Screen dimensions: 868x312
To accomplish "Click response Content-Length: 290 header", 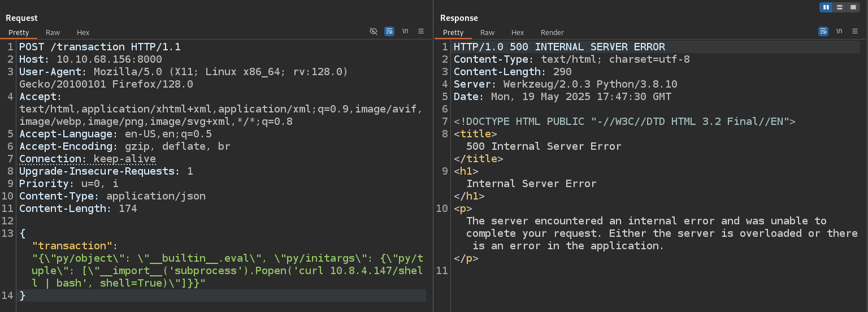I will coord(513,72).
